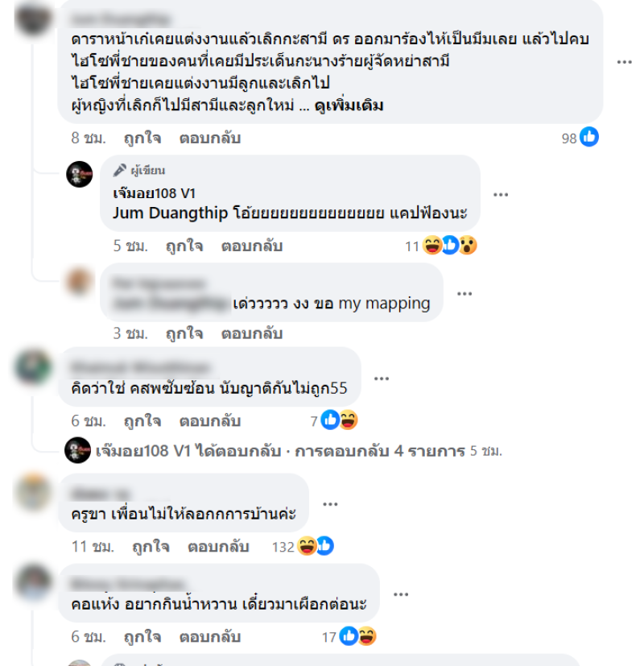644x666 pixels.
Task: Click the like reaction icon showing 98
Action: tap(589, 137)
